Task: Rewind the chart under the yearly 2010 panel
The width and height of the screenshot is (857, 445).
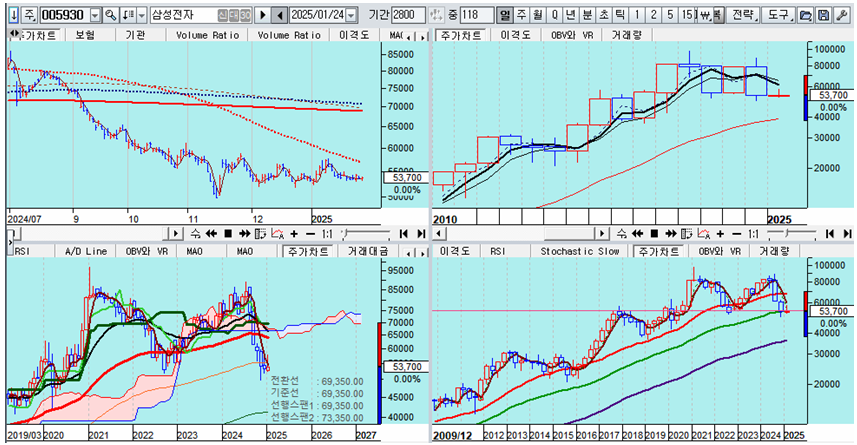Action: coord(637,234)
